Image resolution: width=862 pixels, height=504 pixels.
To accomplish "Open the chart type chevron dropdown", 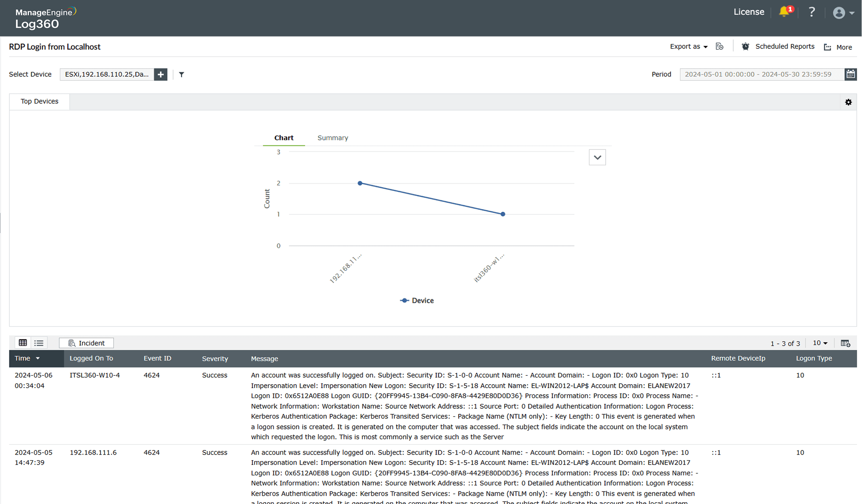I will pyautogui.click(x=597, y=158).
